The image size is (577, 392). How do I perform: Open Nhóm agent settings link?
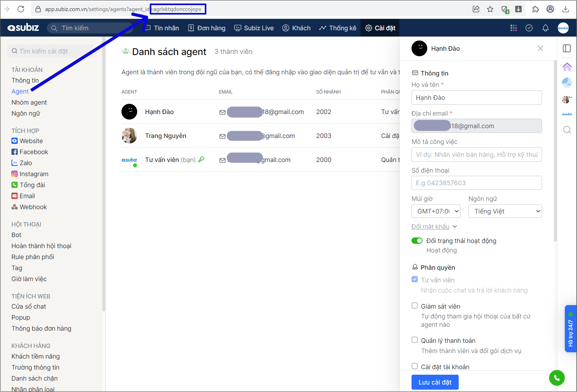click(29, 102)
